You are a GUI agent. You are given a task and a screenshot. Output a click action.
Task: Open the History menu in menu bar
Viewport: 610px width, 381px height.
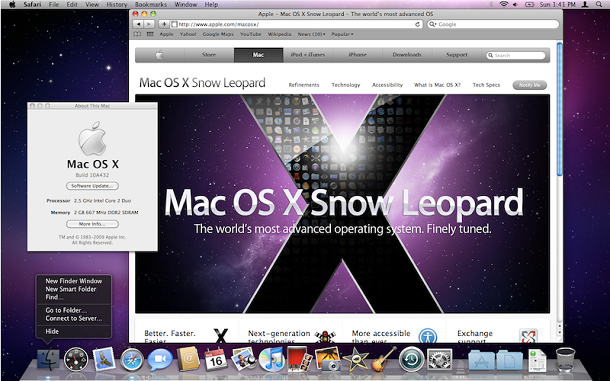117,4
